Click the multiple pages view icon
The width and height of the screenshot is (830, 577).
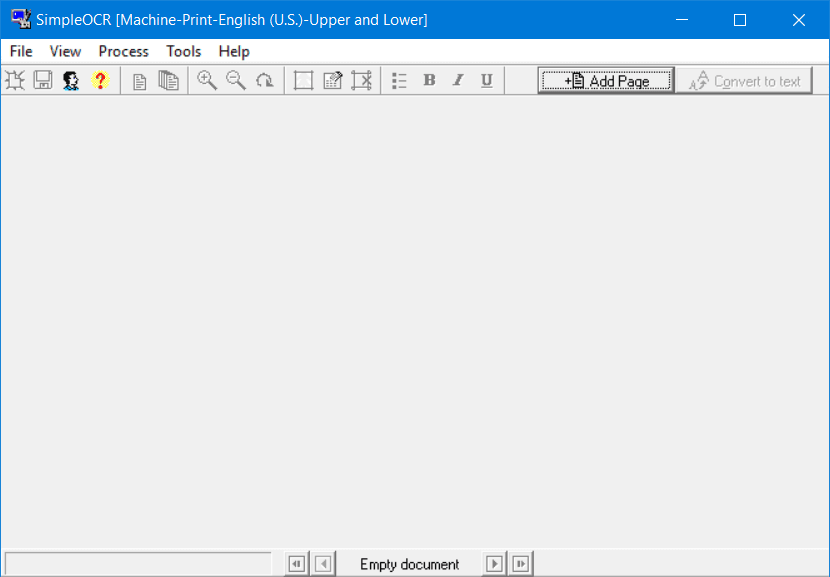(x=168, y=80)
